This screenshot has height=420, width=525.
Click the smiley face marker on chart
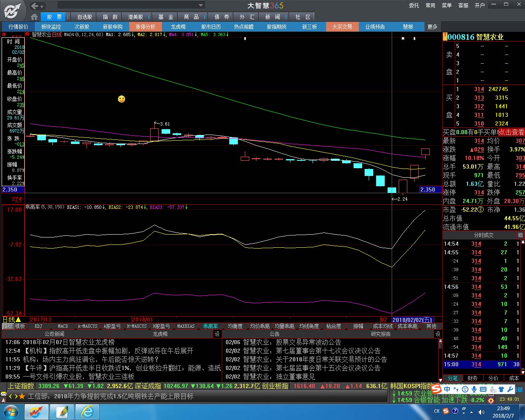121,99
